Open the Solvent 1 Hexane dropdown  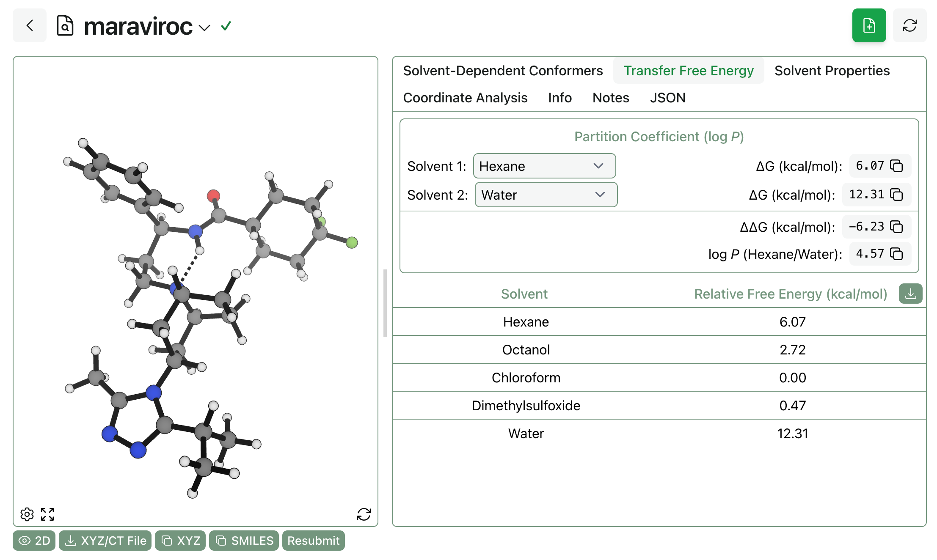(544, 166)
